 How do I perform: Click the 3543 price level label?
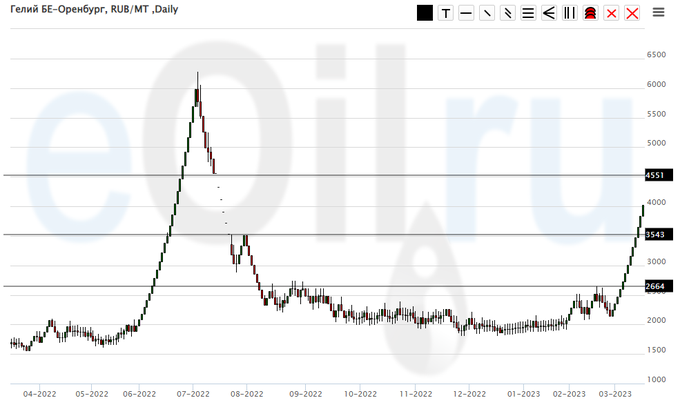point(655,235)
